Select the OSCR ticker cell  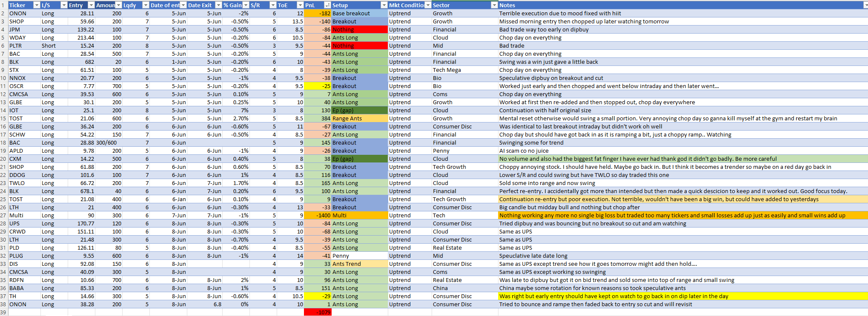[x=24, y=86]
